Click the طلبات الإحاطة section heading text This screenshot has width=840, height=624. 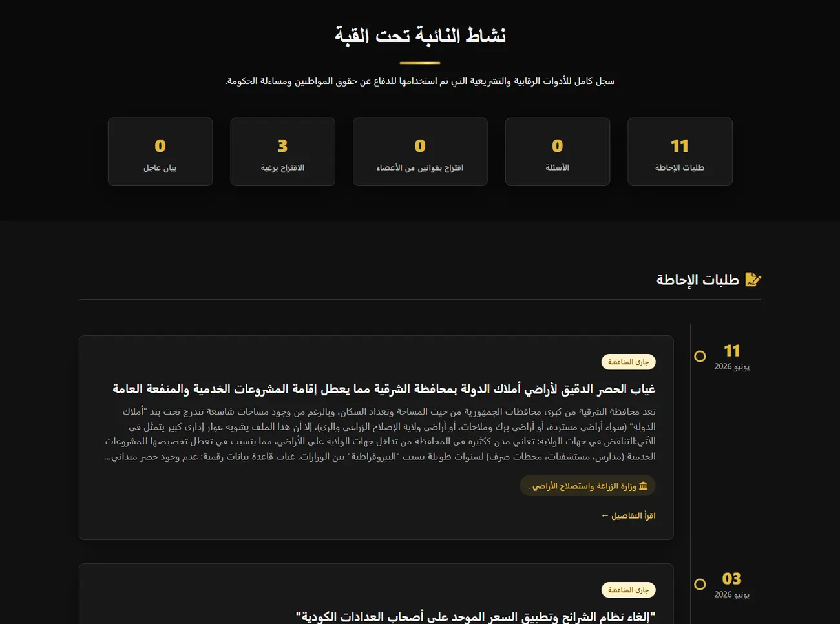(698, 280)
